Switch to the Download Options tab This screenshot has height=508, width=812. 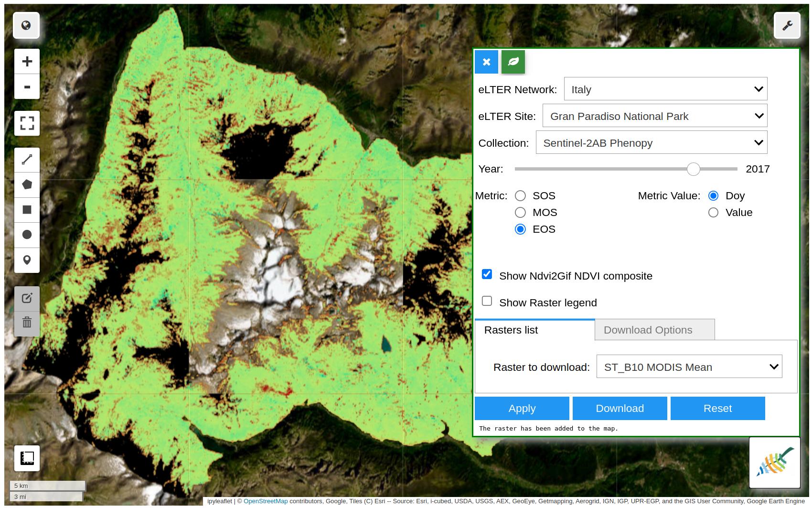pos(648,330)
